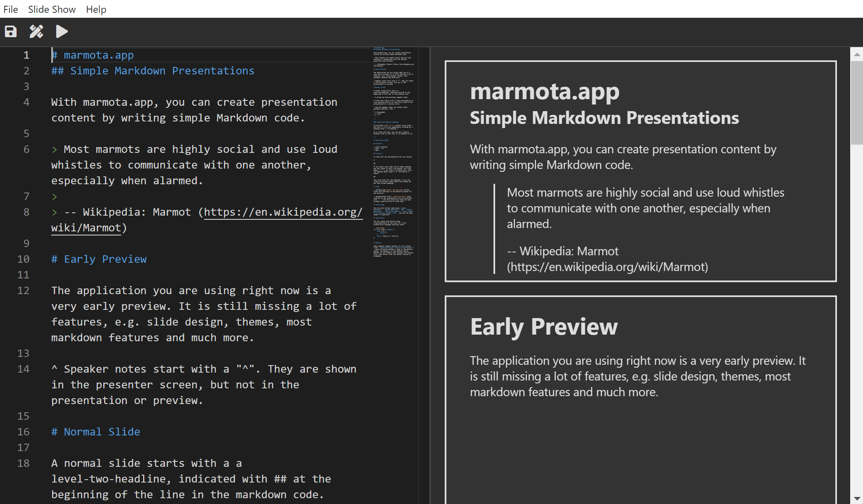Open the design and themes tool

(x=36, y=31)
